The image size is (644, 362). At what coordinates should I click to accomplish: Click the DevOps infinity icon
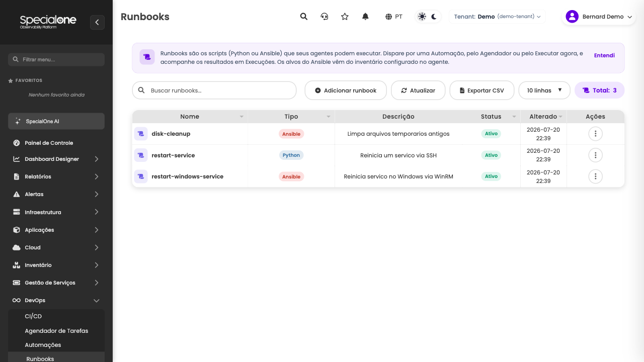(16, 300)
